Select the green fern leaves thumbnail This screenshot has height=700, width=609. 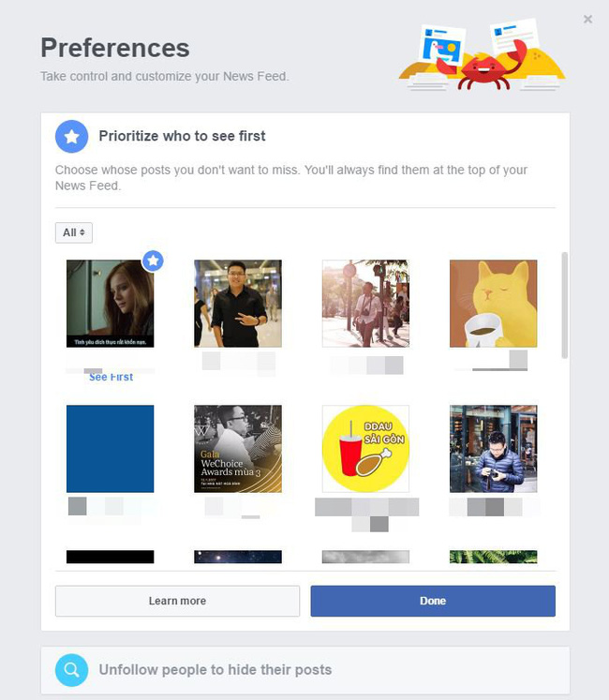494,557
